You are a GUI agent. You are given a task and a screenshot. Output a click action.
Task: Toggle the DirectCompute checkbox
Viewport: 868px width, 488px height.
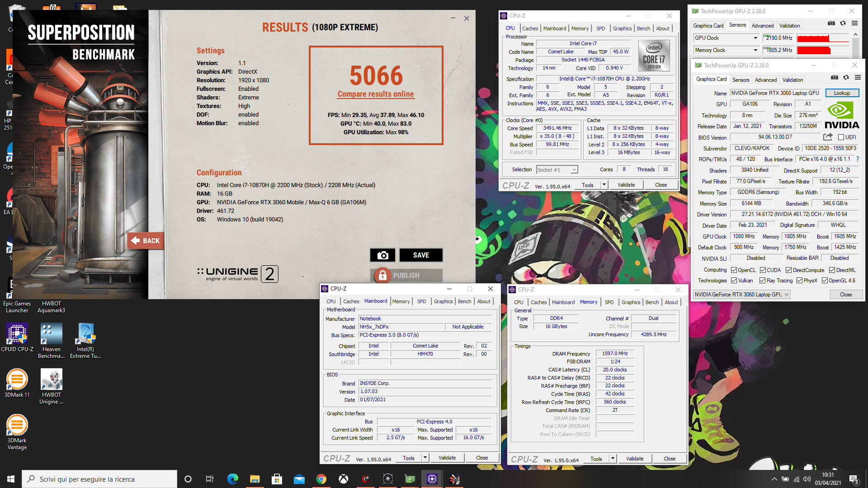pyautogui.click(x=788, y=270)
